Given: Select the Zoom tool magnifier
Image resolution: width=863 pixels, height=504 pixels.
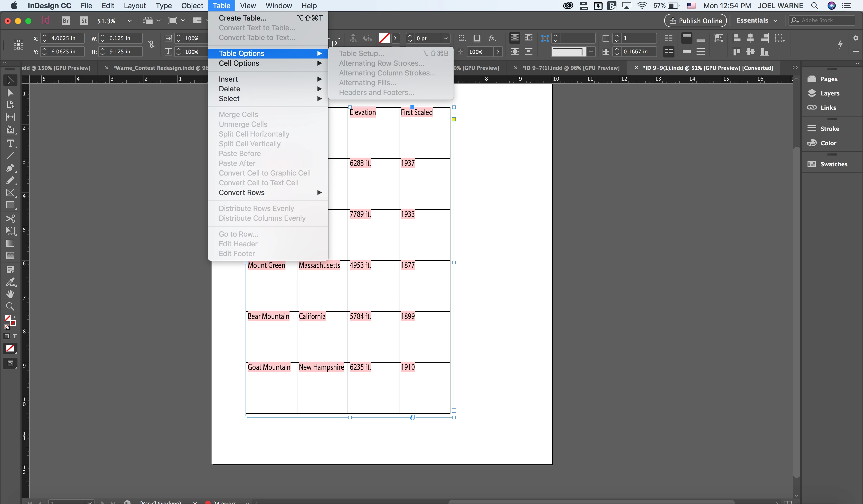Looking at the screenshot, I should click(x=10, y=306).
